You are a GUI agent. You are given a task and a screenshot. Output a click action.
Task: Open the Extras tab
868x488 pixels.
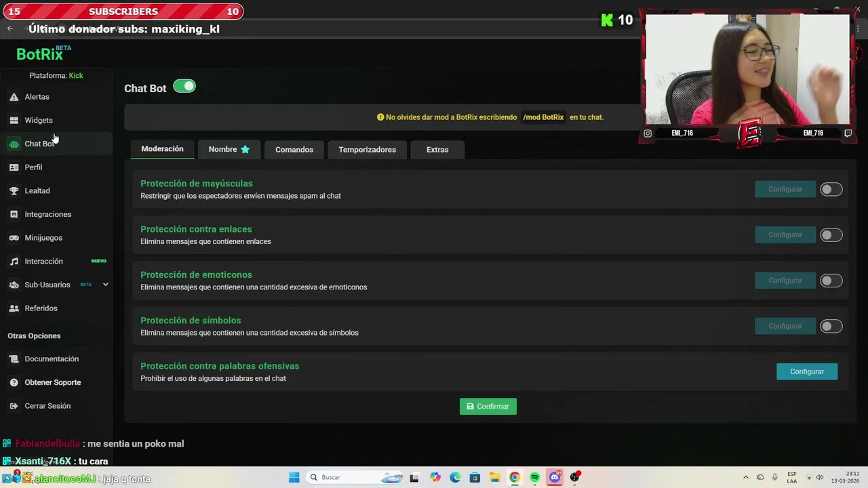[437, 150]
